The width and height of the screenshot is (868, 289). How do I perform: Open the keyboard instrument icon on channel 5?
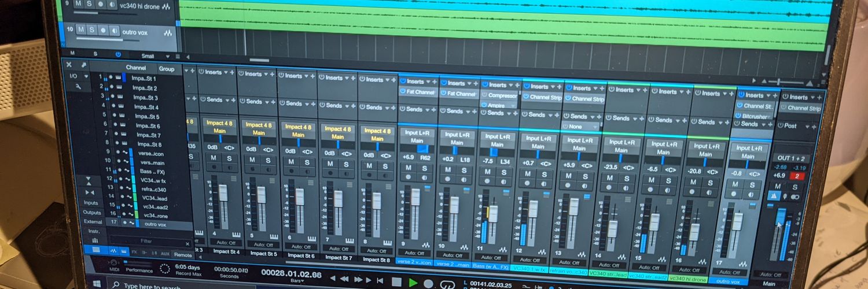pos(274,236)
